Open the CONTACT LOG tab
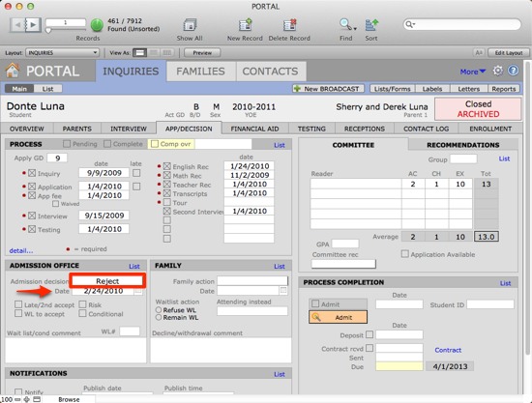The width and height of the screenshot is (532, 403). [427, 129]
